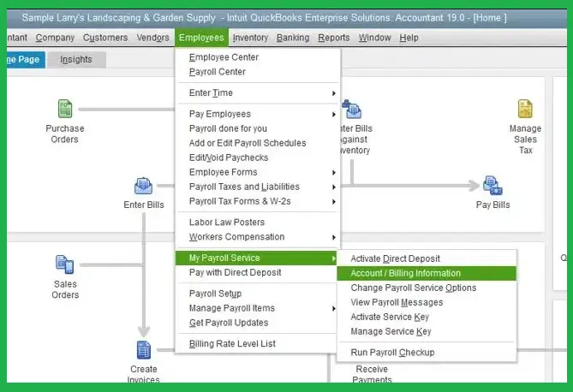Select Get Payroll Updates
The height and width of the screenshot is (392, 573).
point(257,323)
